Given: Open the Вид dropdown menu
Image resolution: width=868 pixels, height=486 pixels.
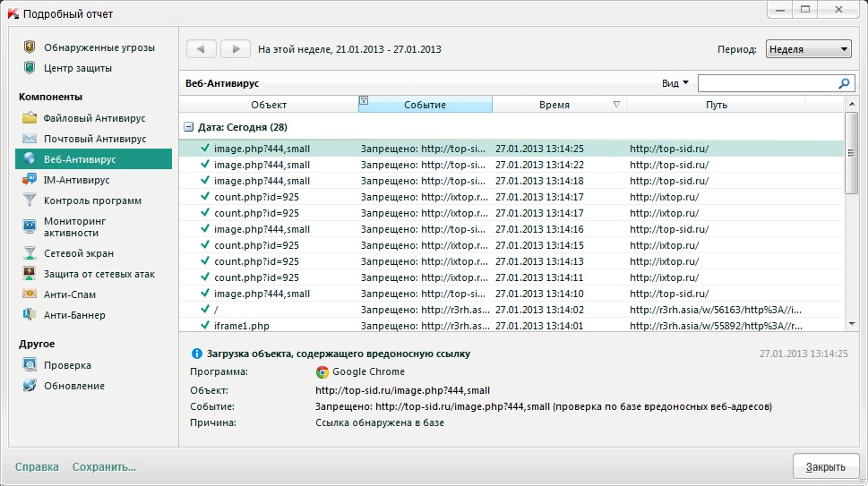Looking at the screenshot, I should 675,83.
